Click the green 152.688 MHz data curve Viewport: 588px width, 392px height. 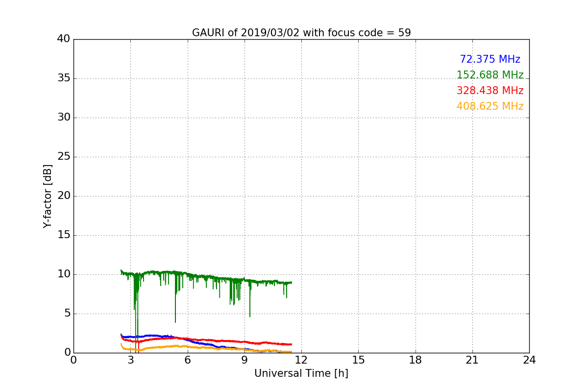tap(206, 276)
